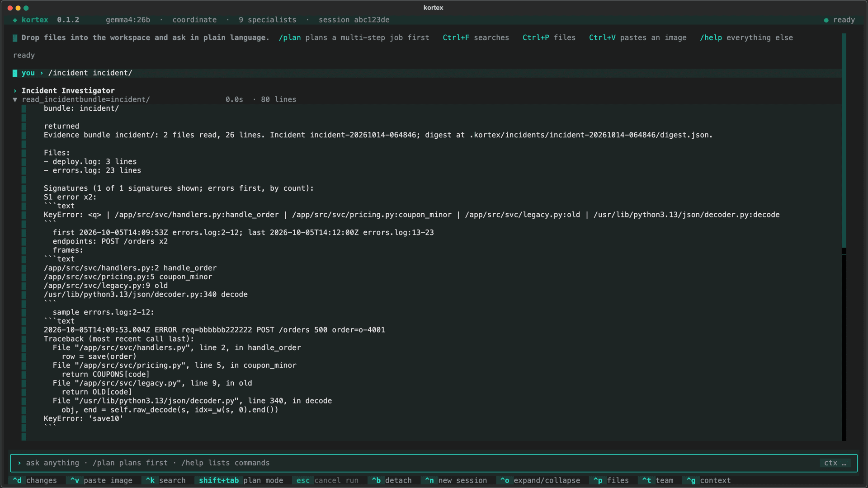This screenshot has width=868, height=488.
Task: Click the 'S1 error x2:' signature line
Action: click(70, 197)
